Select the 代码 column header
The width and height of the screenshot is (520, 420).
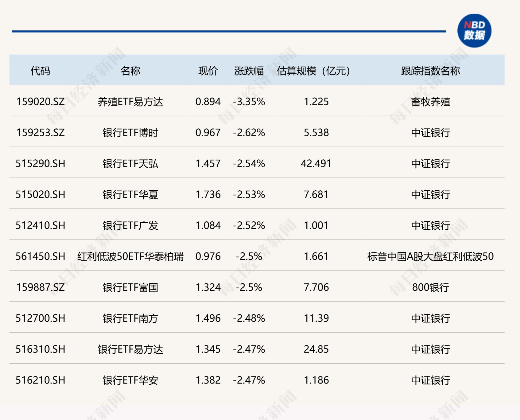[40, 71]
